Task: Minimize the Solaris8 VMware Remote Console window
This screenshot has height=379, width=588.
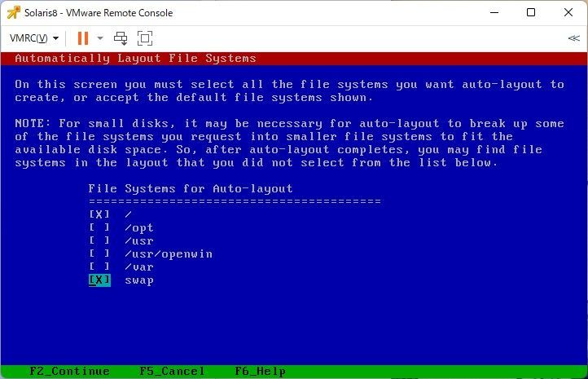Action: point(494,12)
